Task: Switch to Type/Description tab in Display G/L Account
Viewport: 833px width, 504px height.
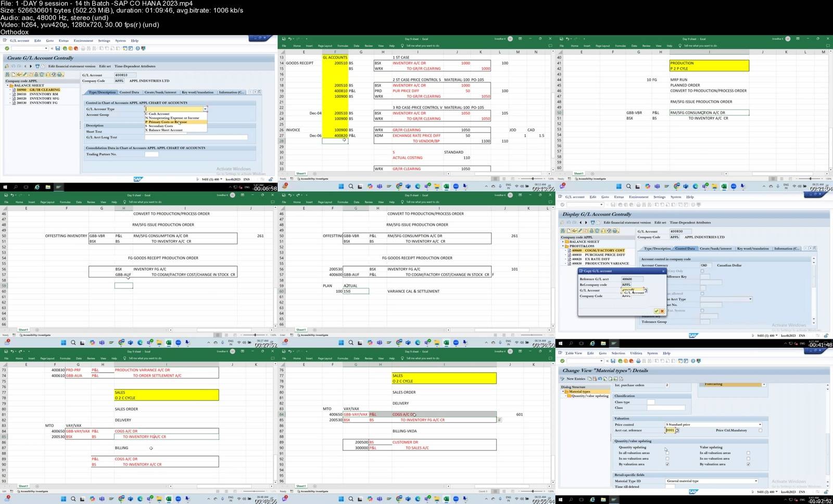Action: coord(658,248)
